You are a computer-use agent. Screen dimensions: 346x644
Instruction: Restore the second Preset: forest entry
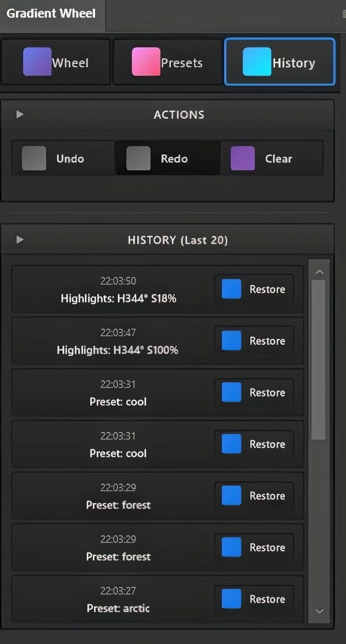(254, 547)
